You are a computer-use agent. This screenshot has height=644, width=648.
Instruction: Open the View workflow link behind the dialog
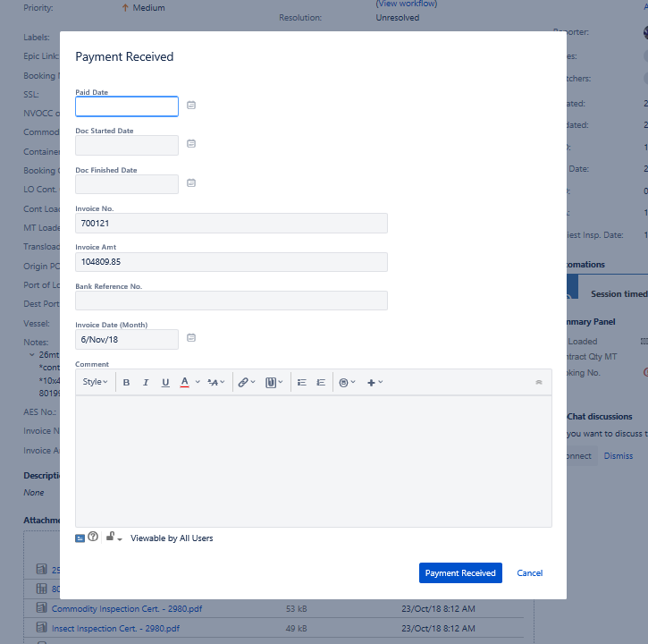pyautogui.click(x=407, y=4)
